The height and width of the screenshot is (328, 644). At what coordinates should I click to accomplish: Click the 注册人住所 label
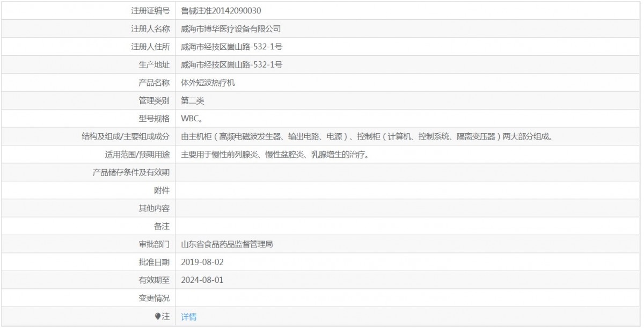coord(150,47)
